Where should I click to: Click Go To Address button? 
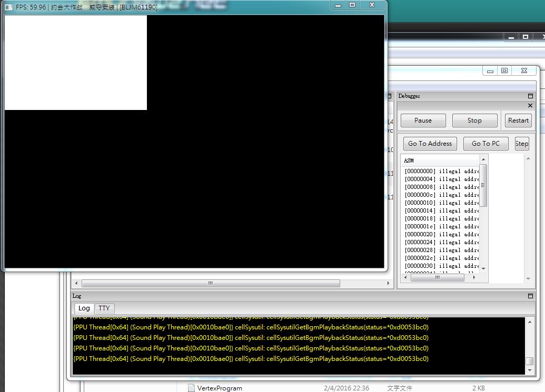point(430,144)
